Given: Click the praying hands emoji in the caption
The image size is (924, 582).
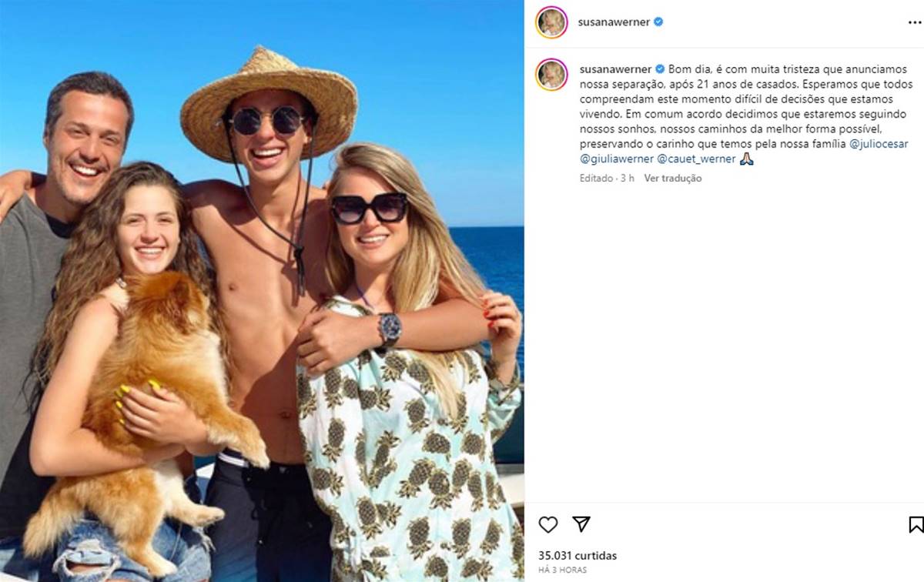Looking at the screenshot, I should [x=745, y=159].
